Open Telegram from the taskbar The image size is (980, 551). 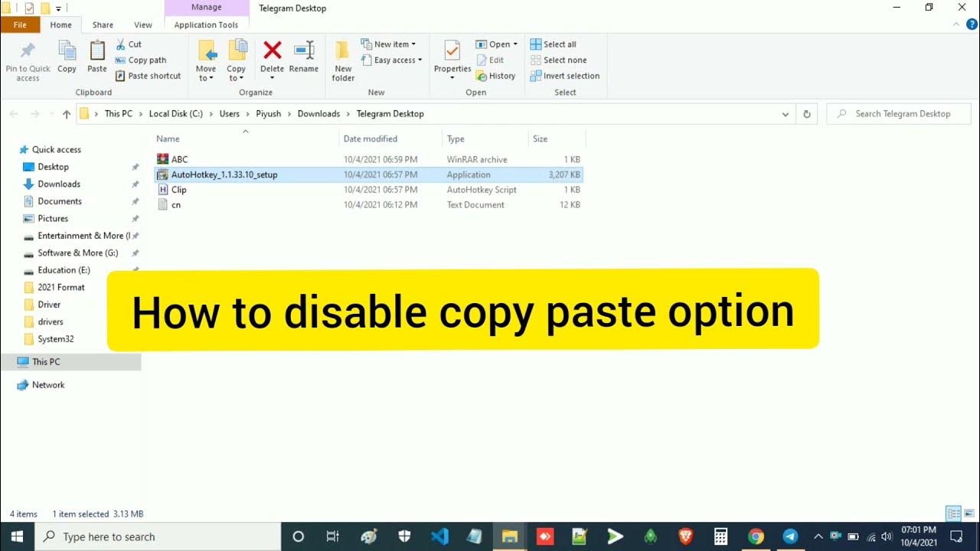(x=790, y=536)
